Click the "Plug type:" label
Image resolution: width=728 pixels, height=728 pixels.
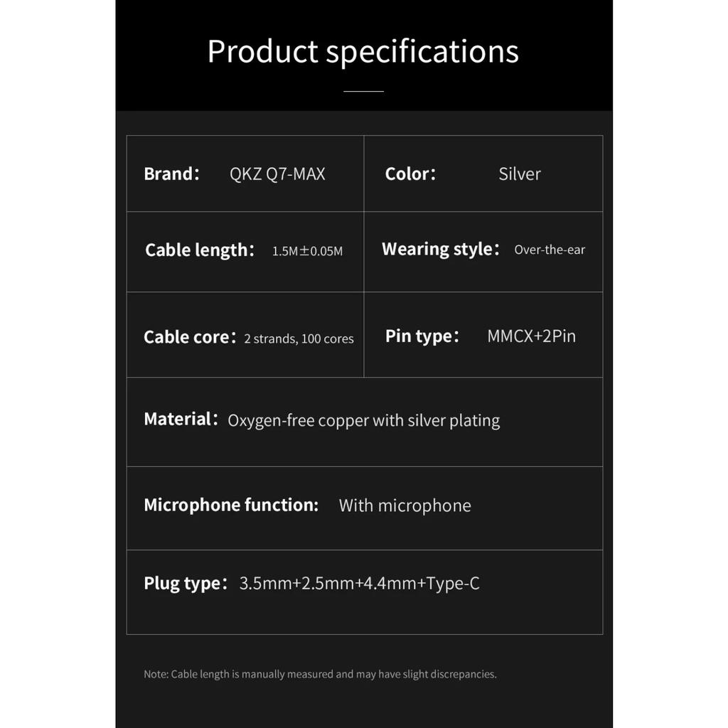point(186,584)
